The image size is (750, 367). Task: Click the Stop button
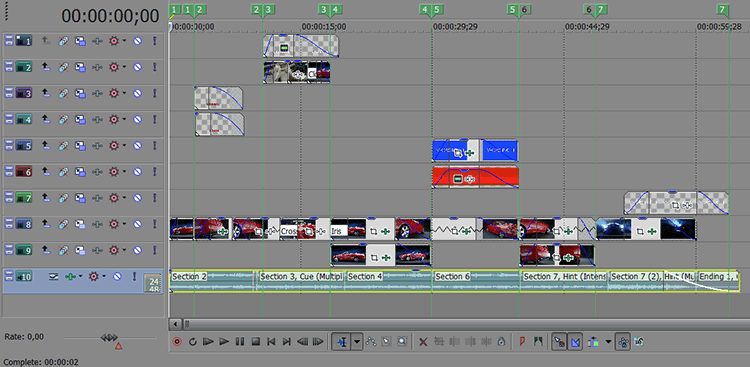pyautogui.click(x=255, y=342)
